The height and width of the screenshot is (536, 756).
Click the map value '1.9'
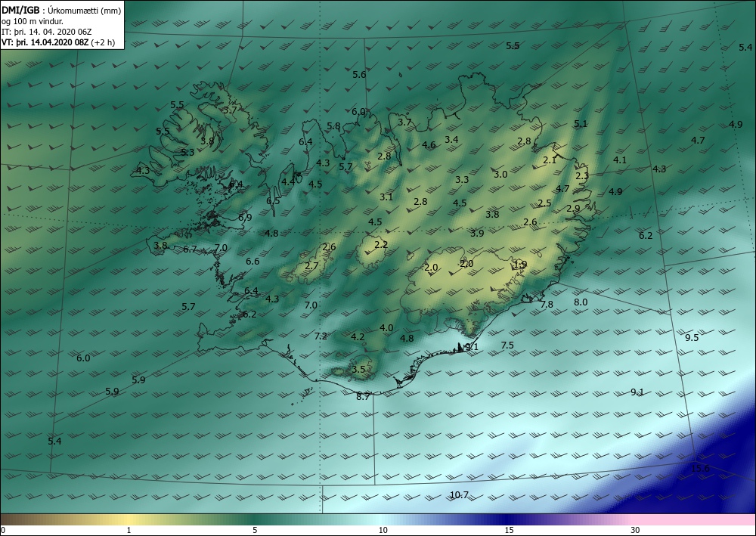[520, 265]
